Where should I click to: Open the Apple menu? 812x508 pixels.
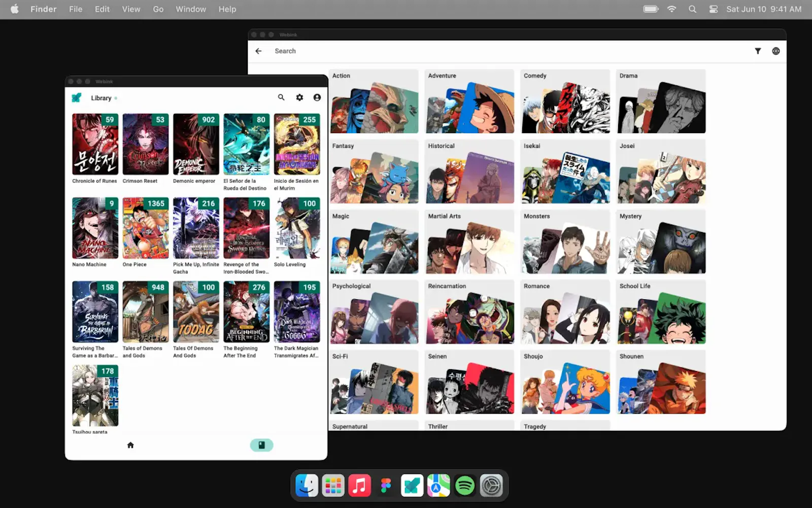point(15,9)
